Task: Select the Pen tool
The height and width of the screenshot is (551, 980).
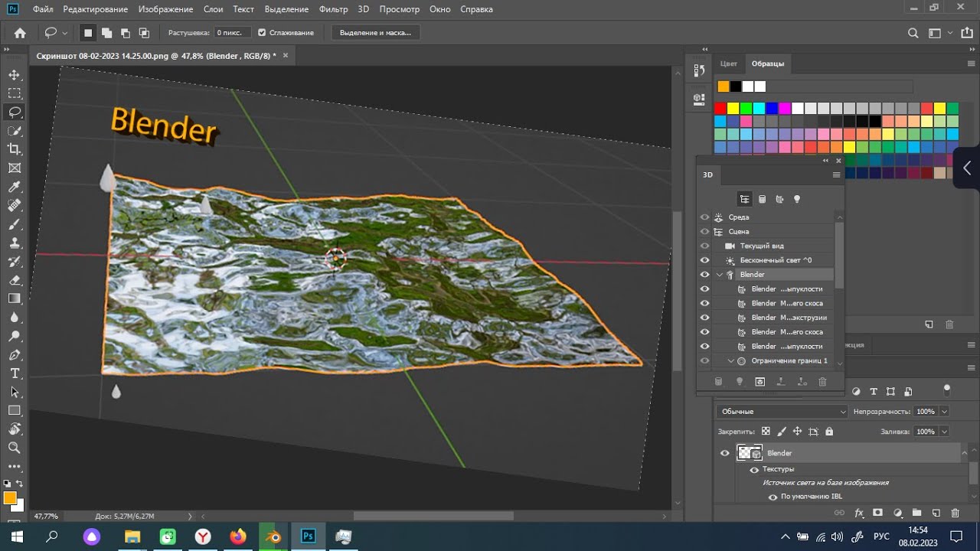Action: pyautogui.click(x=15, y=355)
